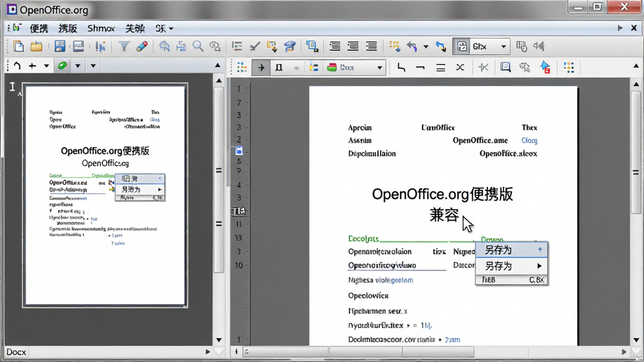Viewport: 644px width, 362px height.
Task: Click the document vertical scrollbar thumb
Action: pyautogui.click(x=636, y=152)
